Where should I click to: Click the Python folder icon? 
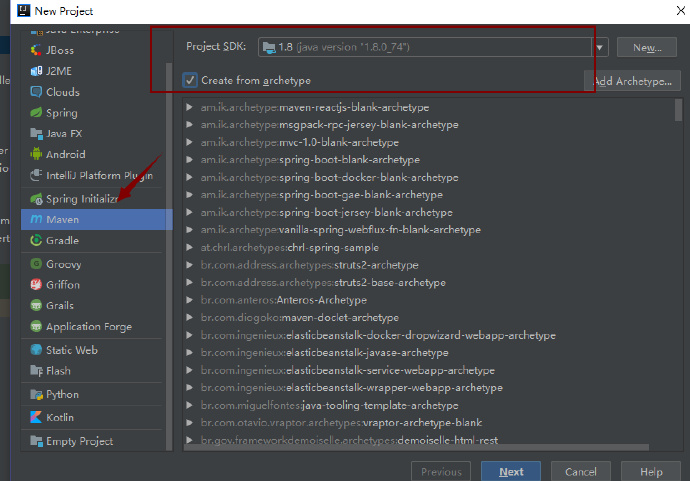(36, 394)
